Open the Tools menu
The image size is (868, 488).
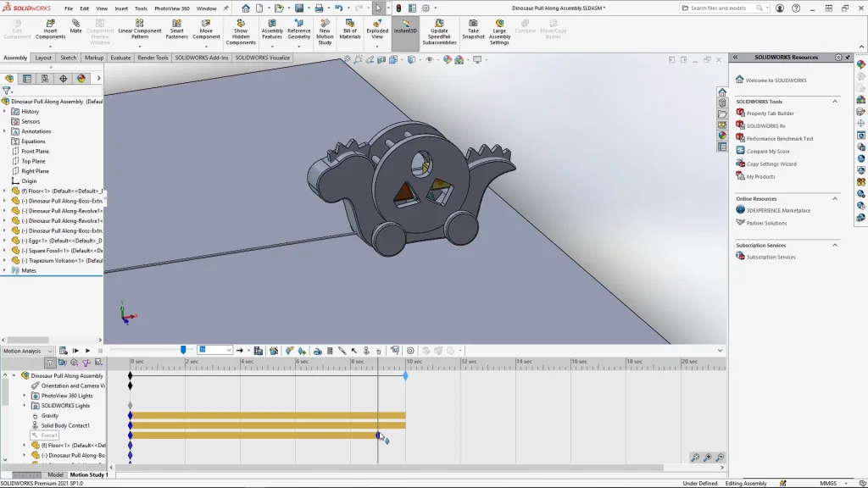click(141, 8)
